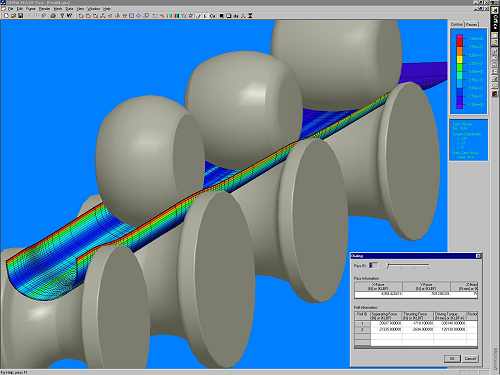The image size is (500, 375).
Task: Click the hourglass icon at toolbar end
Action: (250, 15)
